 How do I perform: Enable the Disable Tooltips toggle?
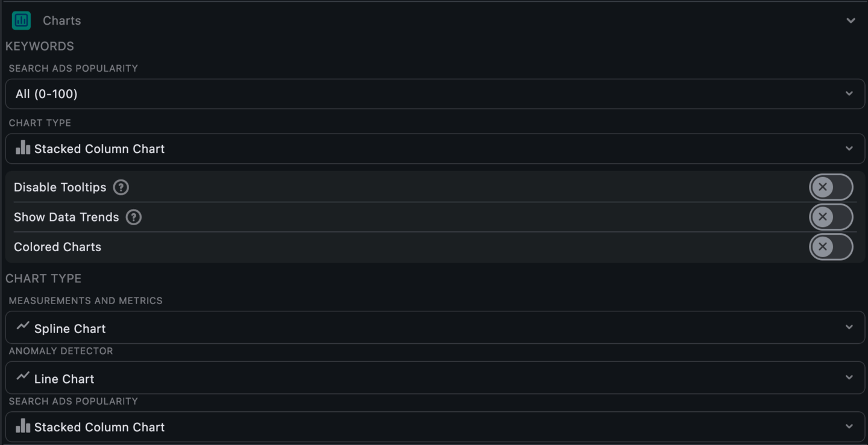tap(831, 187)
